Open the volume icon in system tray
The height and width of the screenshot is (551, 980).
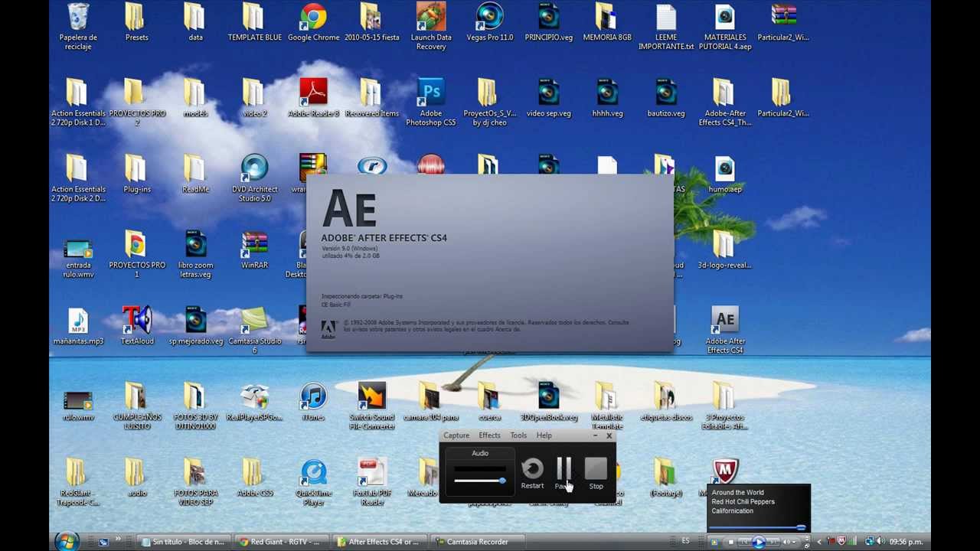880,542
